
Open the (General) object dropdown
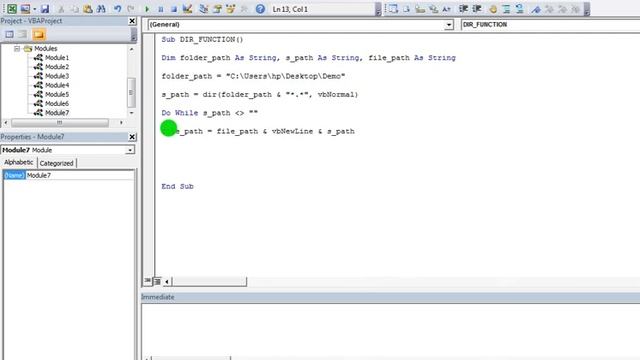(x=449, y=25)
